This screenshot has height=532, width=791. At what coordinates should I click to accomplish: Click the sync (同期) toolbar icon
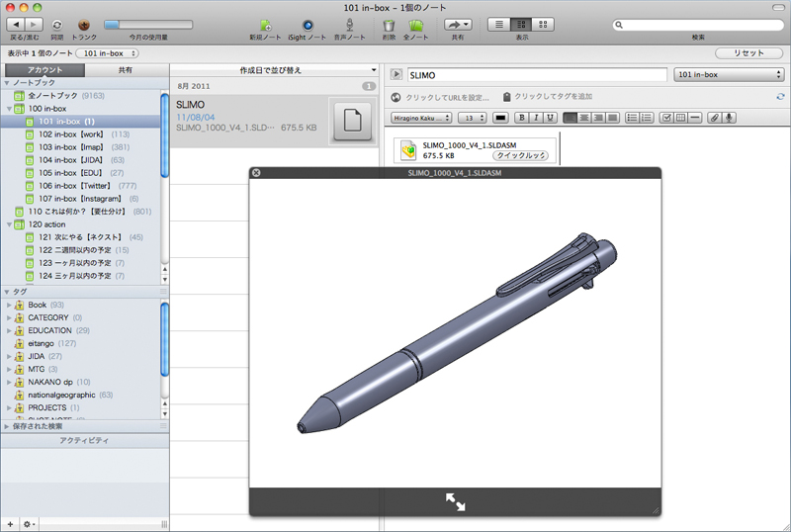(56, 24)
